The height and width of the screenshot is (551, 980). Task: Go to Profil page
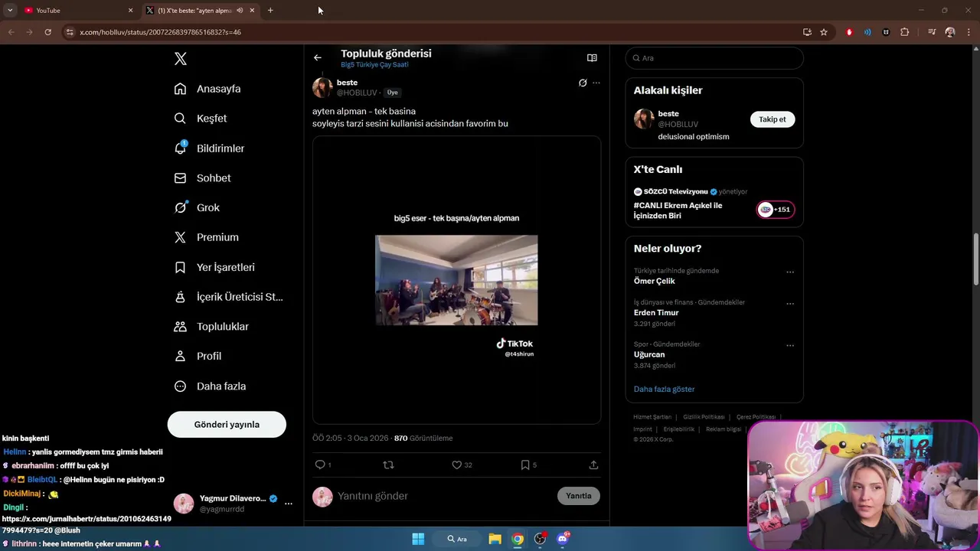point(198,356)
